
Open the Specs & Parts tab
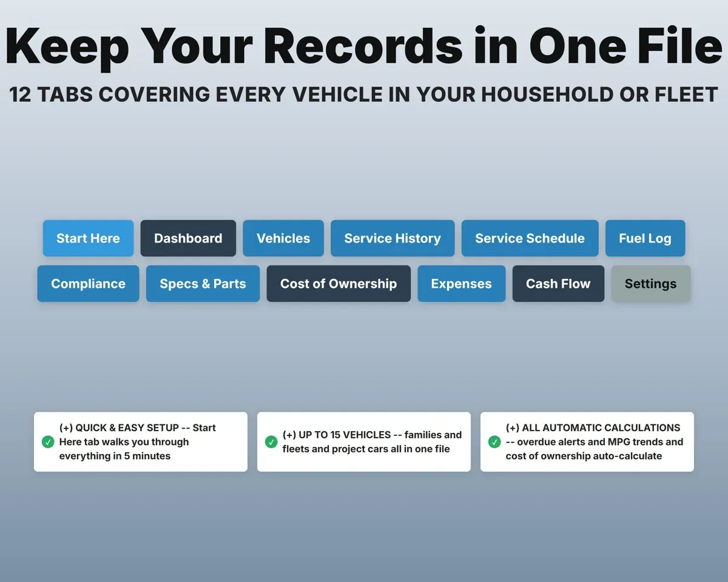pos(203,284)
